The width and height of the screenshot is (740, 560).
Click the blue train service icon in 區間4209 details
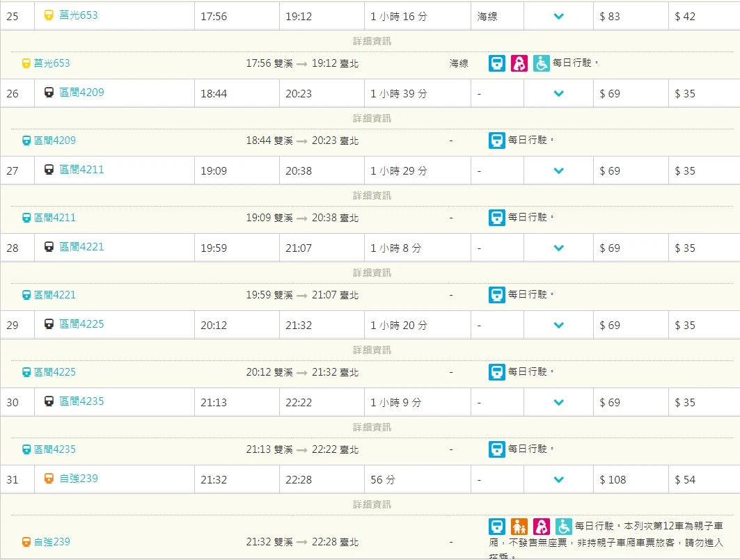tap(497, 141)
